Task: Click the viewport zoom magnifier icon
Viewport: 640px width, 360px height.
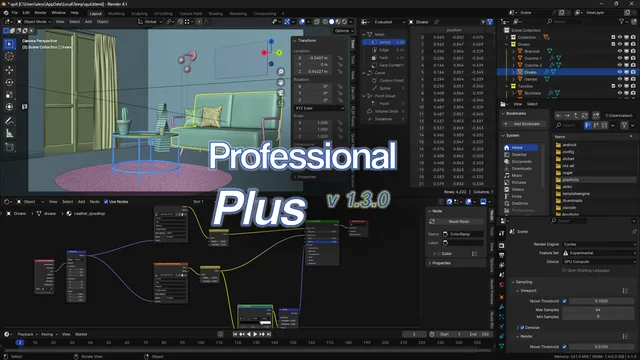Action: (x=281, y=72)
